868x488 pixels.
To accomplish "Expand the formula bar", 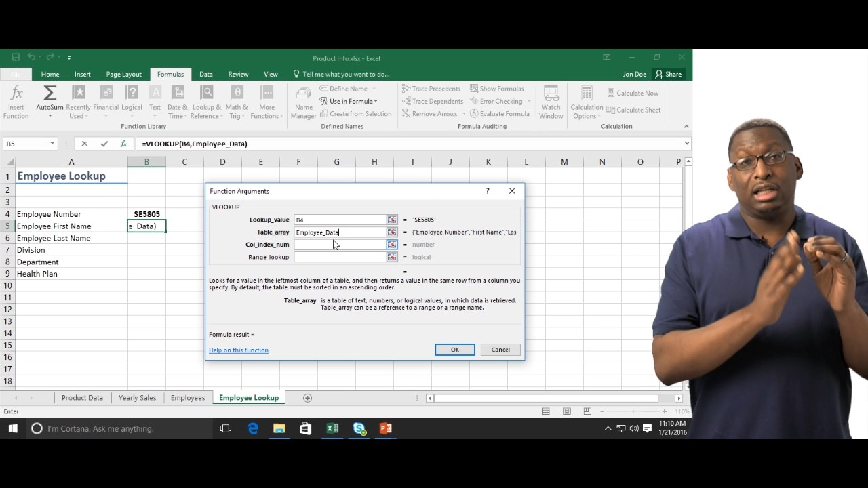I will (686, 144).
